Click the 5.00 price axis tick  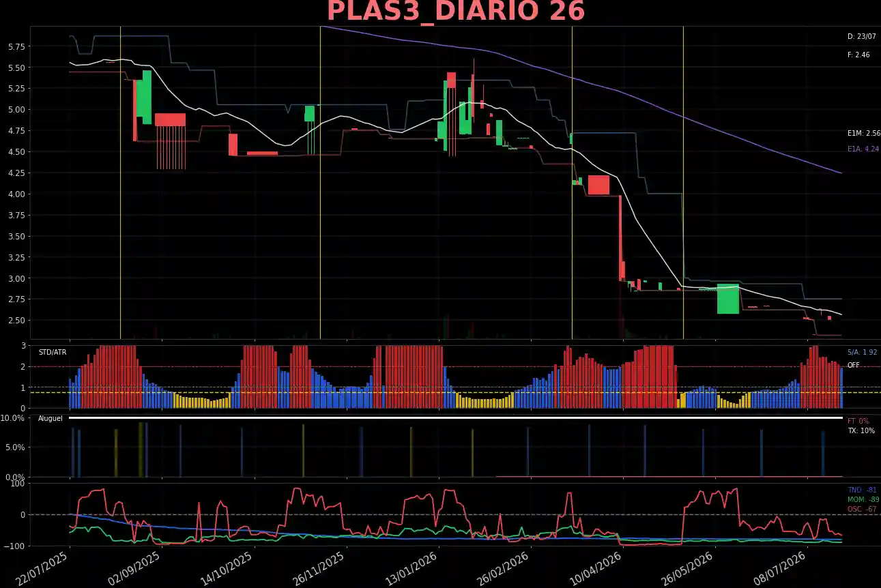16,110
